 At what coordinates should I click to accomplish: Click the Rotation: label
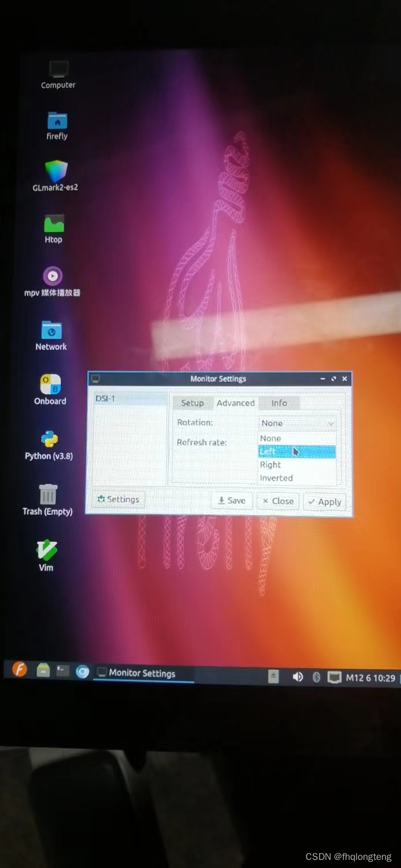195,422
